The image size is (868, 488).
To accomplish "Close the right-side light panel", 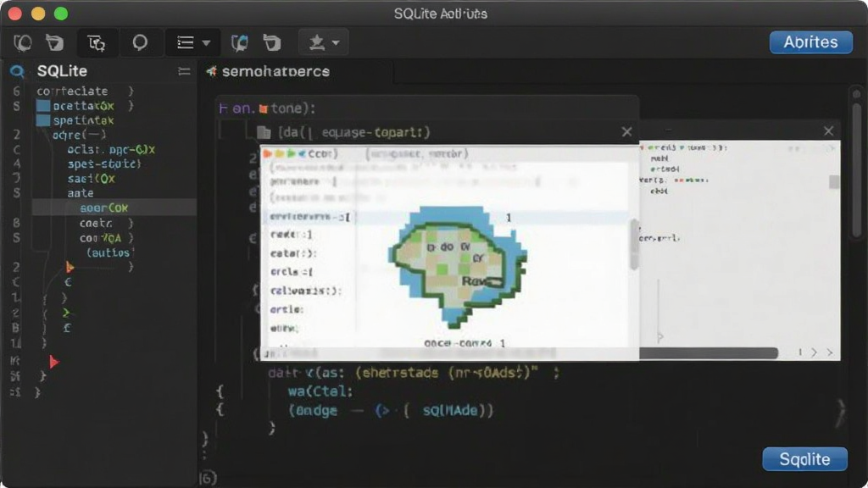I will point(829,131).
